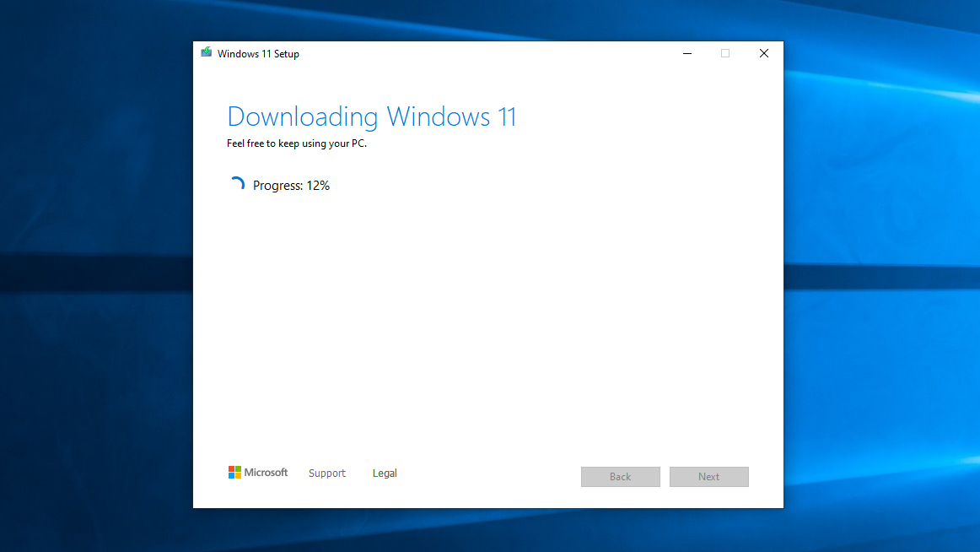The width and height of the screenshot is (980, 552).
Task: Click the Progress: 12% status indicator
Action: click(x=291, y=185)
